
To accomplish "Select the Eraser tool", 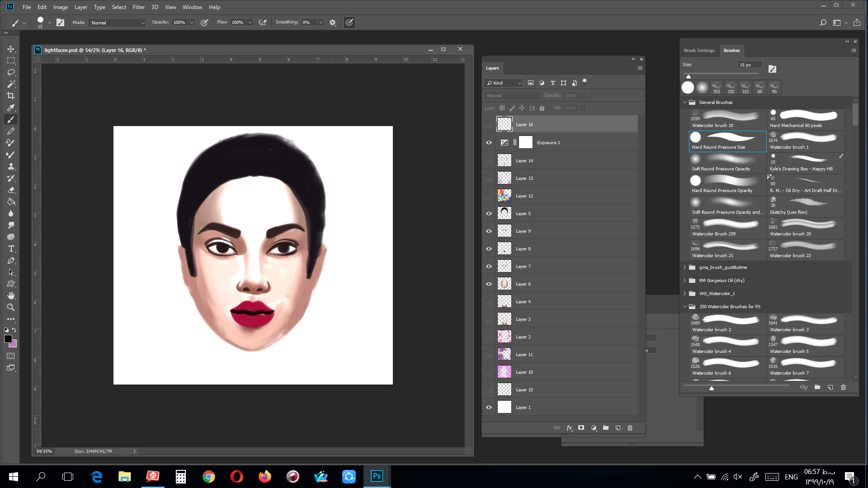I will [11, 190].
